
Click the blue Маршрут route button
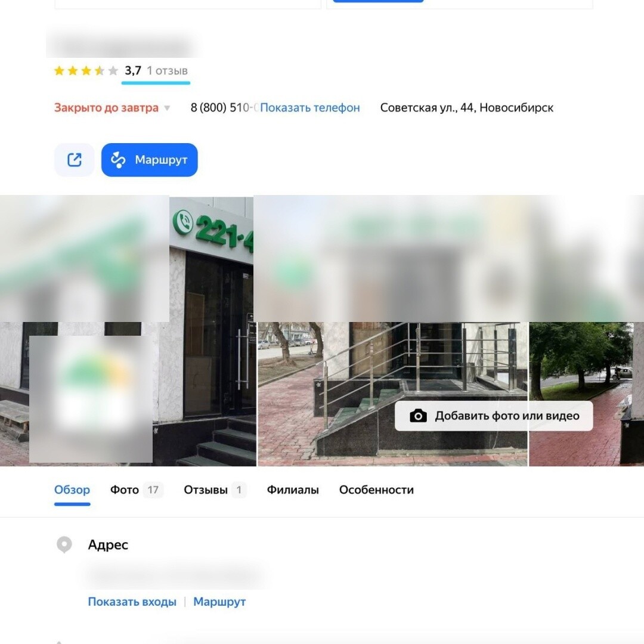click(x=150, y=160)
